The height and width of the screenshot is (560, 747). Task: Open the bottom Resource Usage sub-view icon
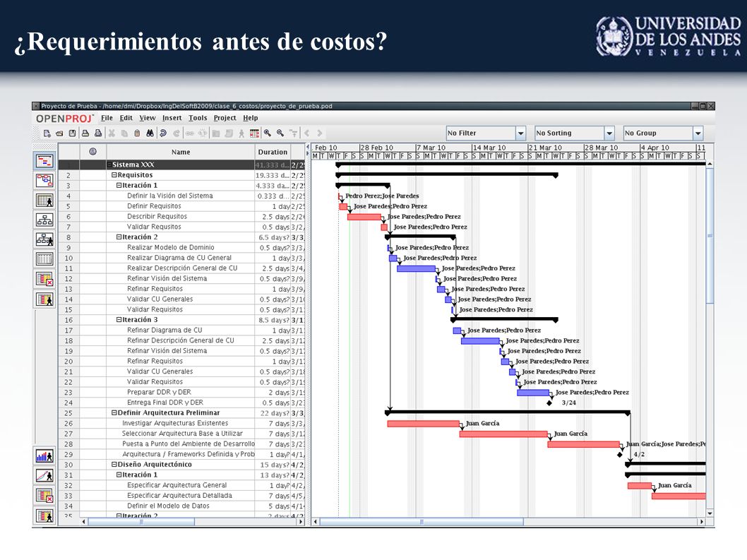(44, 516)
